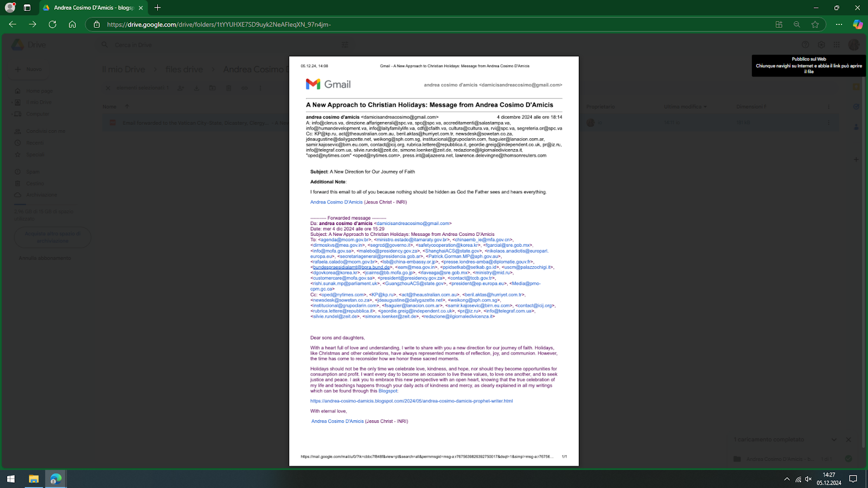Screen dimensions: 868x488
Task: Open a new browser tab
Action: click(x=158, y=8)
